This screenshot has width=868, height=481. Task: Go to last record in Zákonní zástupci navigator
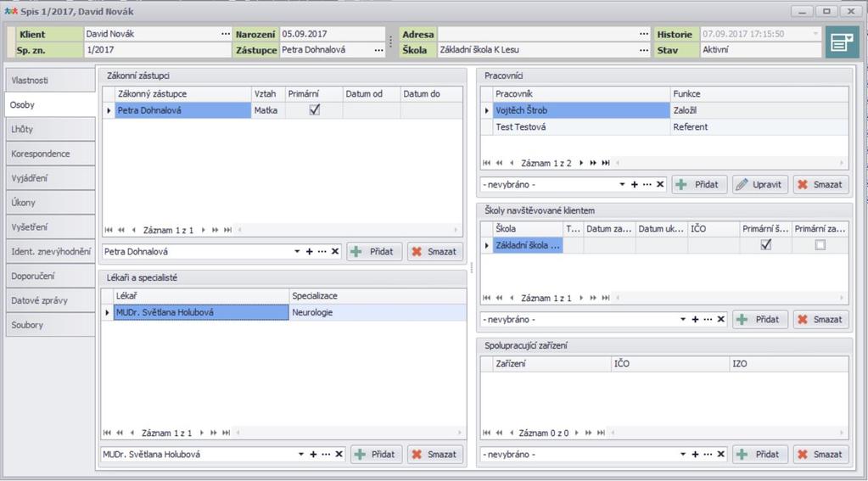227,230
